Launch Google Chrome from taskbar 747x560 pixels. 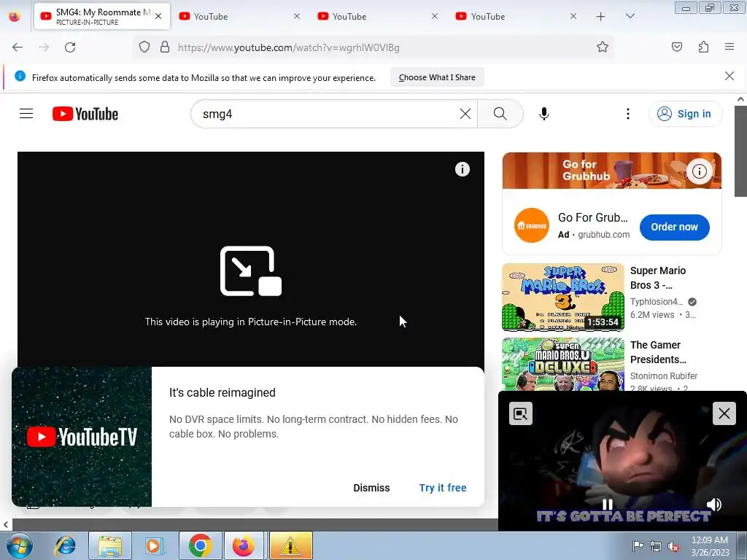200,545
